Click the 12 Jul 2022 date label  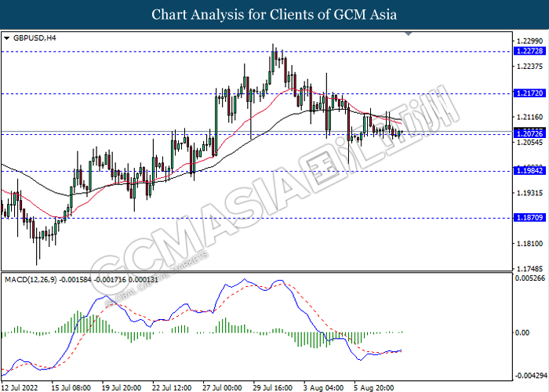[20, 388]
